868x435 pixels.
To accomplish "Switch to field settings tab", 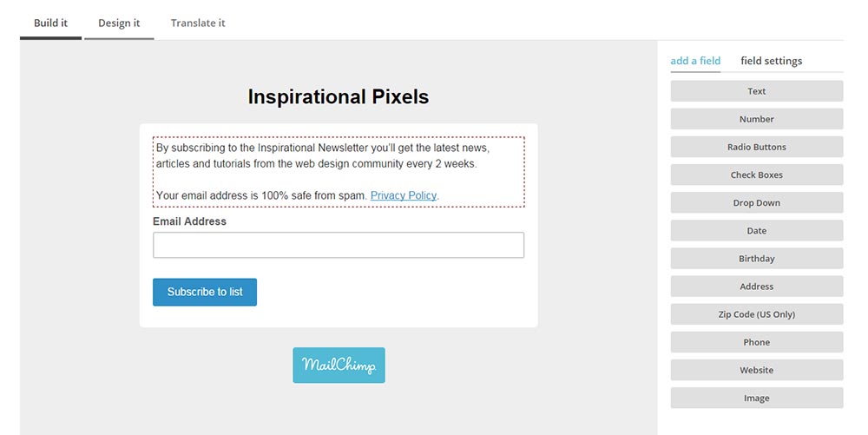I will coord(771,61).
